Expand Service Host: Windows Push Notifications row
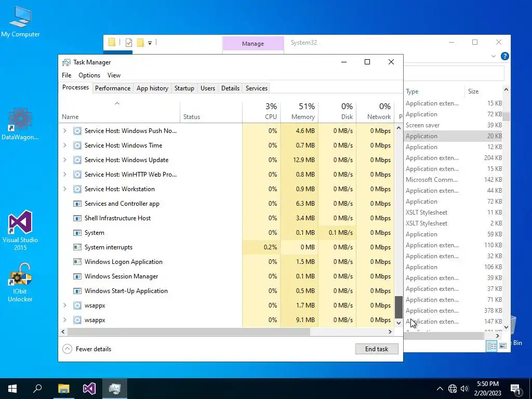This screenshot has height=399, width=532. 65,131
